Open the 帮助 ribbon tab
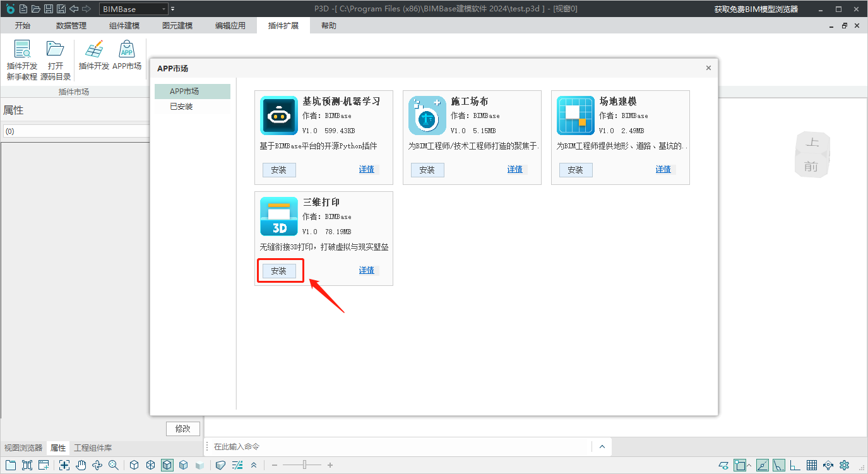868x474 pixels. 329,26
